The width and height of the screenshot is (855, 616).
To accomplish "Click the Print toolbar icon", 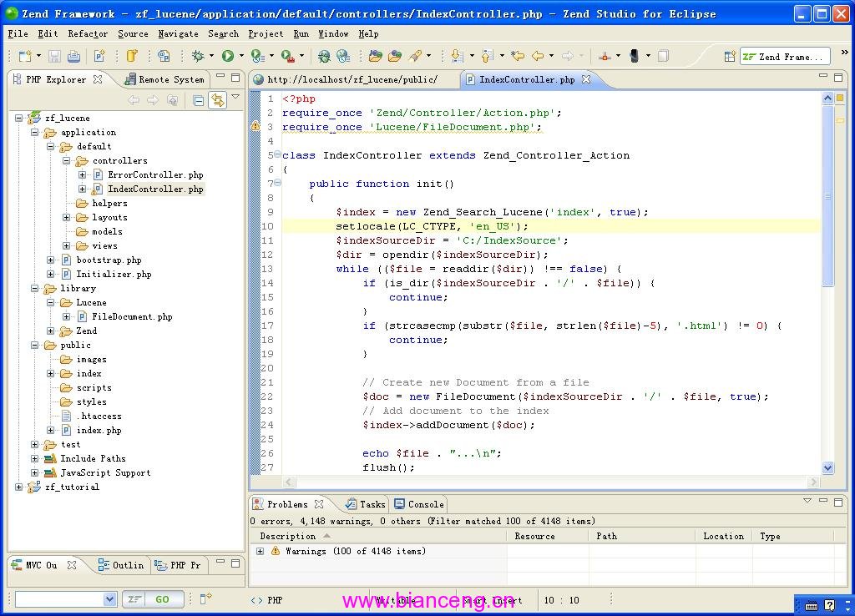I will [73, 56].
